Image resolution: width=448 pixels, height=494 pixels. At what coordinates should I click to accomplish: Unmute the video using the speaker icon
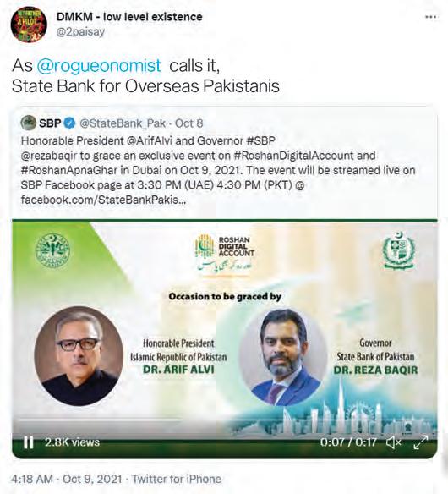tap(393, 442)
